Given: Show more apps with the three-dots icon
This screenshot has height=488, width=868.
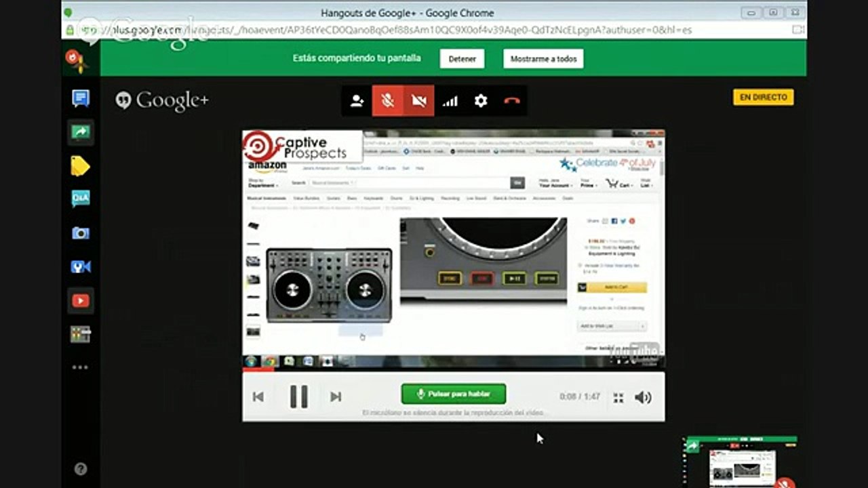Looking at the screenshot, I should pyautogui.click(x=80, y=367).
